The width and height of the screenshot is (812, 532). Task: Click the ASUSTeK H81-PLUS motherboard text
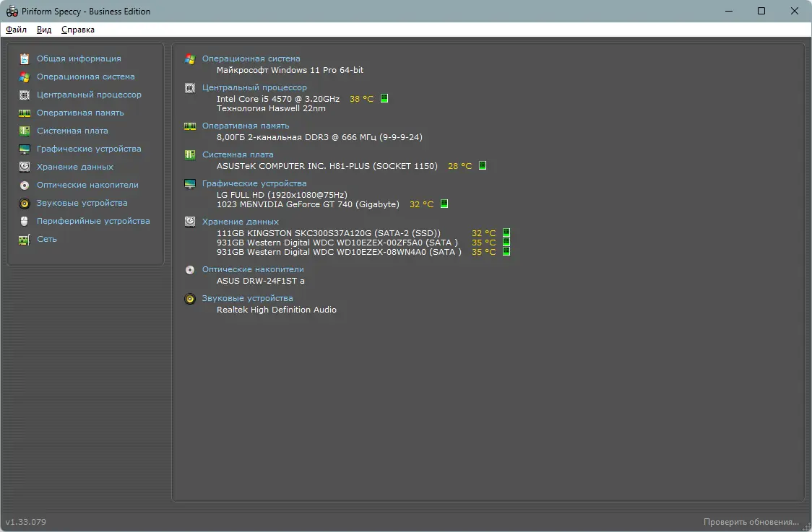pyautogui.click(x=327, y=166)
